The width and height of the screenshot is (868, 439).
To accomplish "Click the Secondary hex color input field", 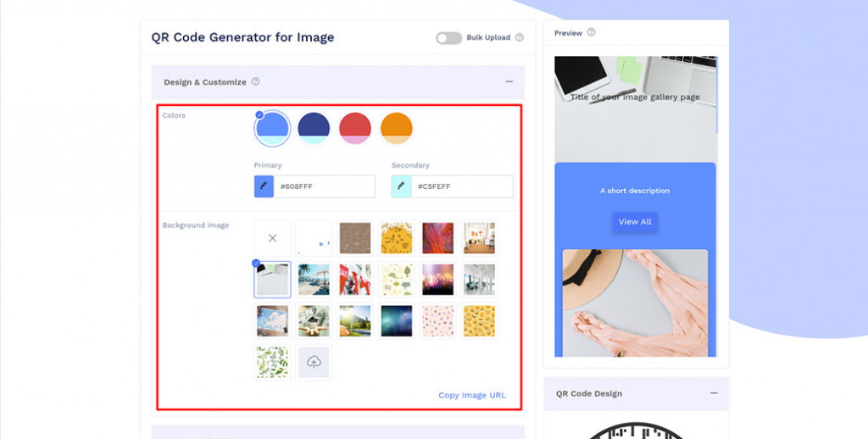I will pyautogui.click(x=462, y=186).
